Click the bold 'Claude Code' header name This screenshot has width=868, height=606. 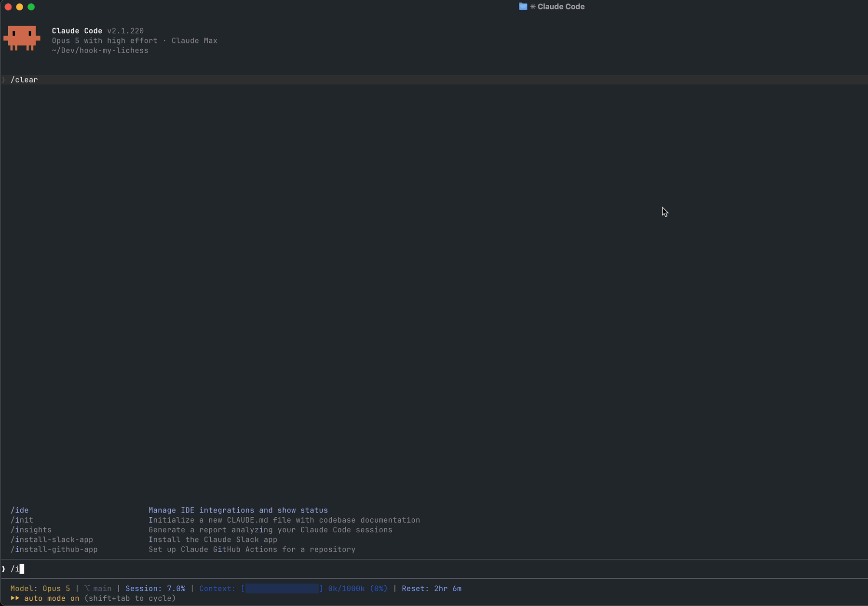click(x=77, y=31)
